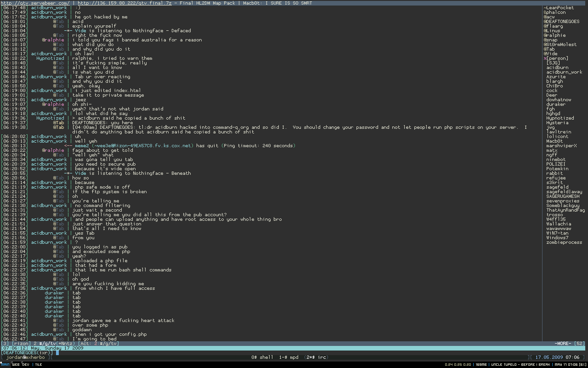Select Wallachia in the nick list
This screenshot has width=588, height=368.
559,224
